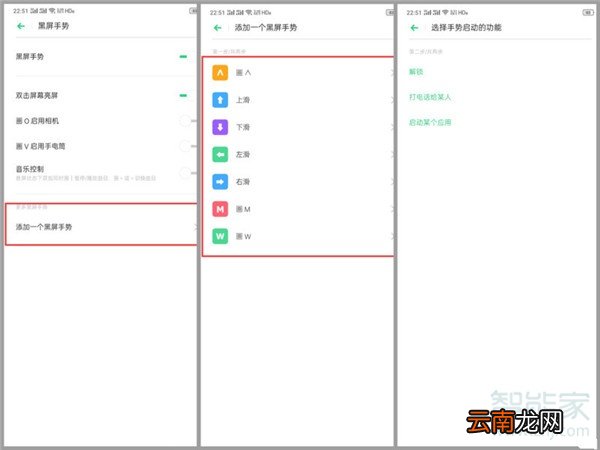Screen dimensions: 600x450
Task: Click the 左滑 row label
Action: (243, 155)
